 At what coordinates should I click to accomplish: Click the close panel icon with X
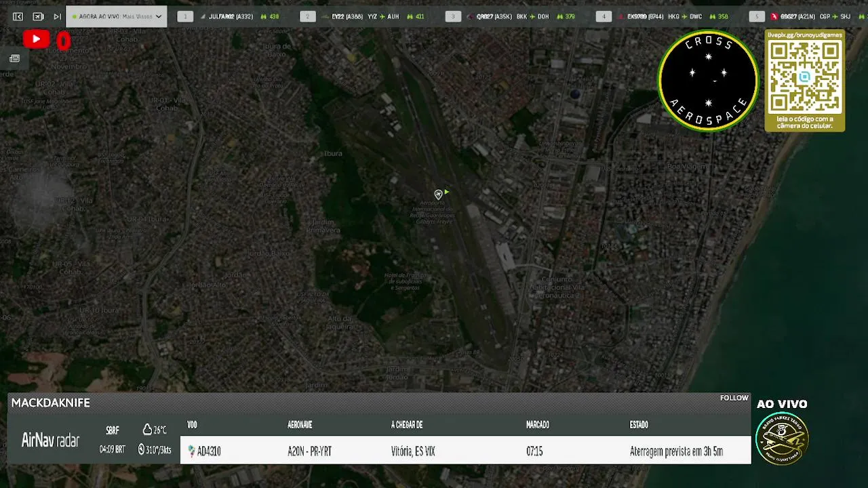38,16
